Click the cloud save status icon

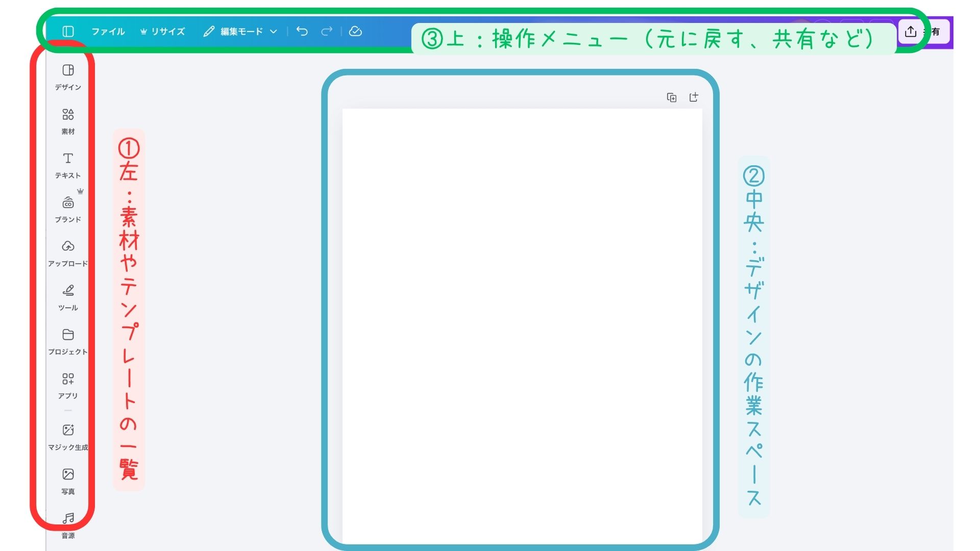[355, 32]
